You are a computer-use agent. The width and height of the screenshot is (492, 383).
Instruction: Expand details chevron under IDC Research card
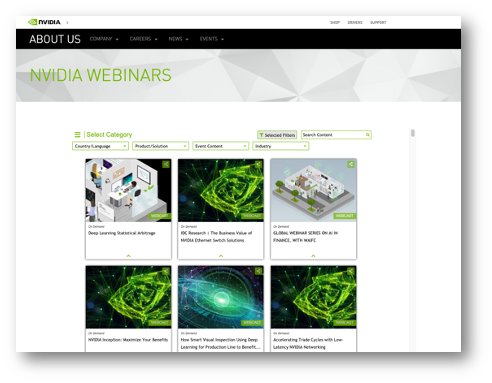click(221, 256)
